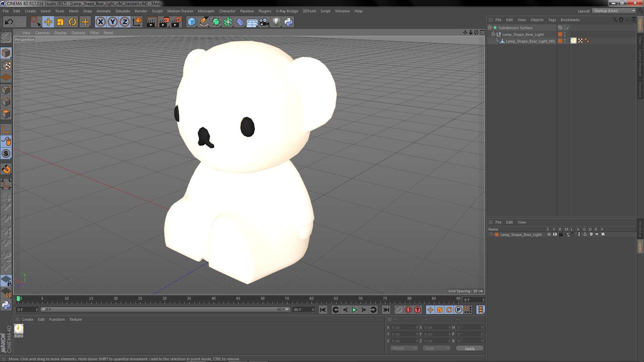Toggle layer view eye for Lamp_Shape_Bear_Light
The width and height of the screenshot is (644, 362).
click(x=555, y=234)
